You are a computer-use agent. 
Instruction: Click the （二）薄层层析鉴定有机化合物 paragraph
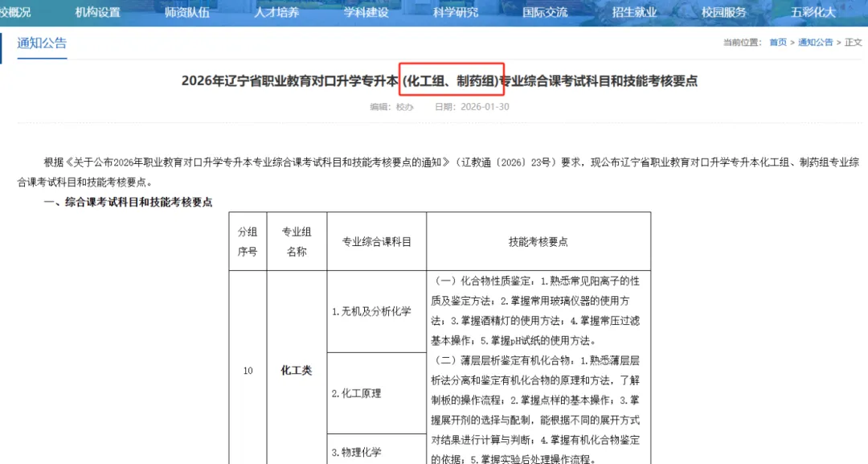pos(536,410)
